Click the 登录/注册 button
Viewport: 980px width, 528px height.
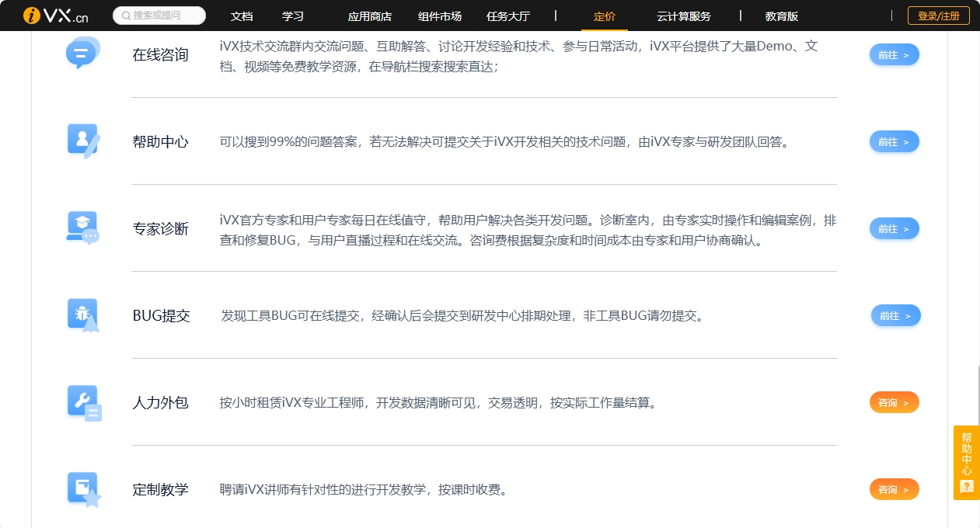tap(939, 16)
